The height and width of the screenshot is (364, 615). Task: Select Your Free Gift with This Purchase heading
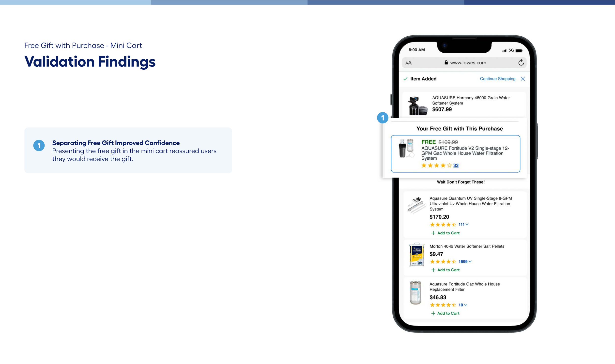pos(460,129)
